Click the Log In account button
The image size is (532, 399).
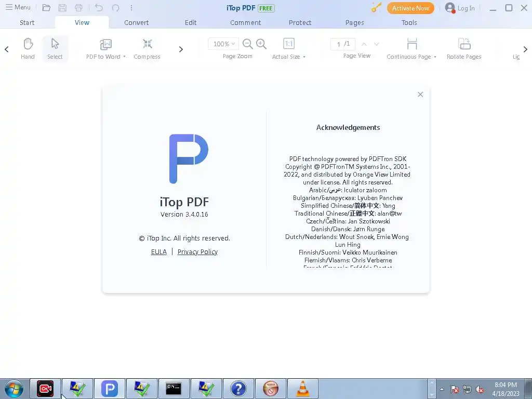pyautogui.click(x=460, y=8)
